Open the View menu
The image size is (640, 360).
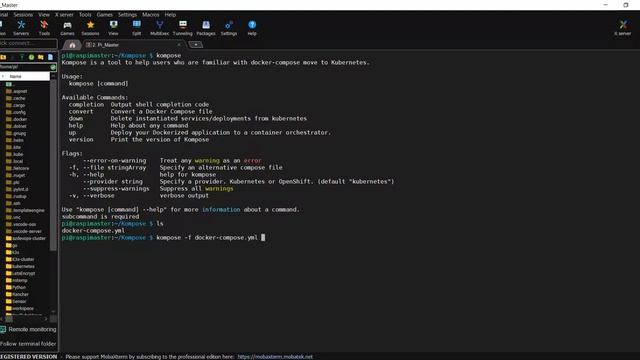click(44, 15)
